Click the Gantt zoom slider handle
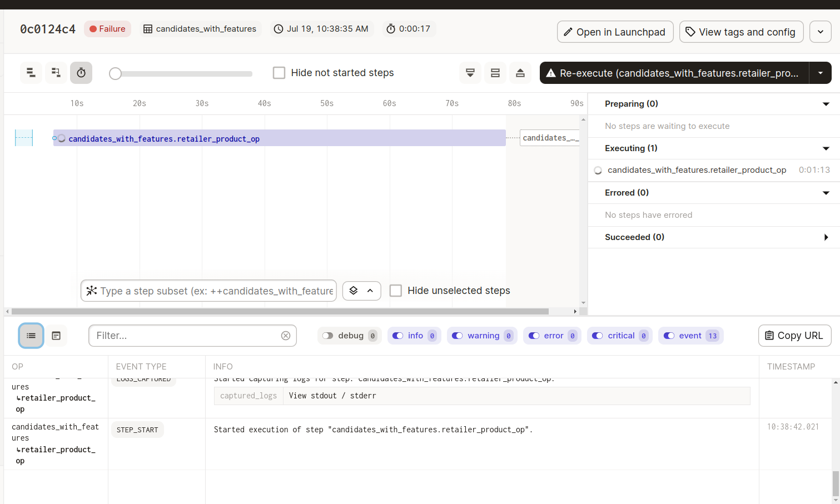Screen dimensions: 840x504 click(x=115, y=73)
